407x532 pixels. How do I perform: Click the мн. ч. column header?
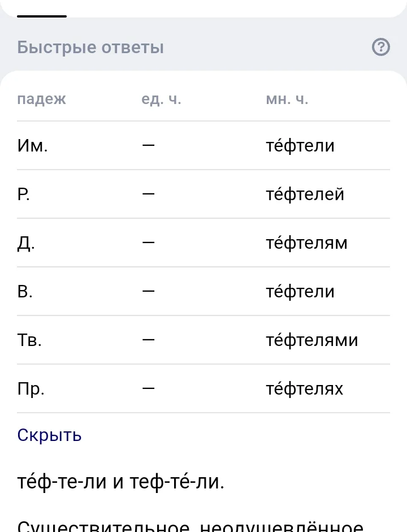pyautogui.click(x=287, y=100)
